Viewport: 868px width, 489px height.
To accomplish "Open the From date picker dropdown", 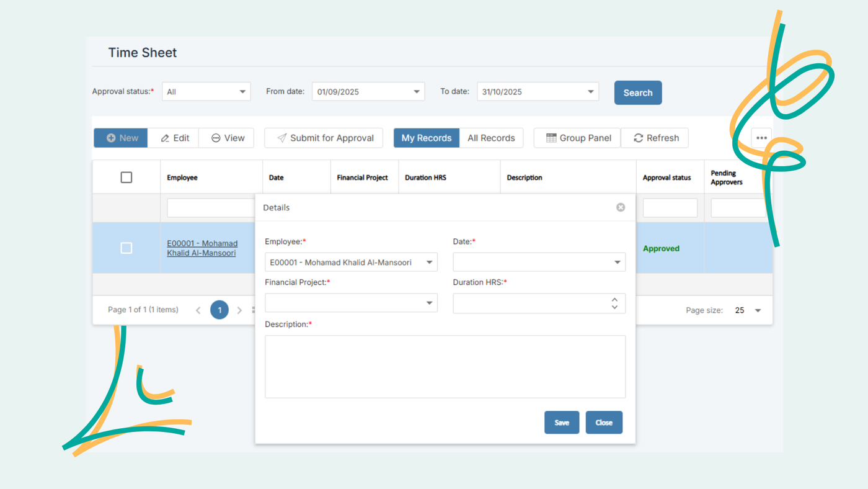I will tap(417, 92).
